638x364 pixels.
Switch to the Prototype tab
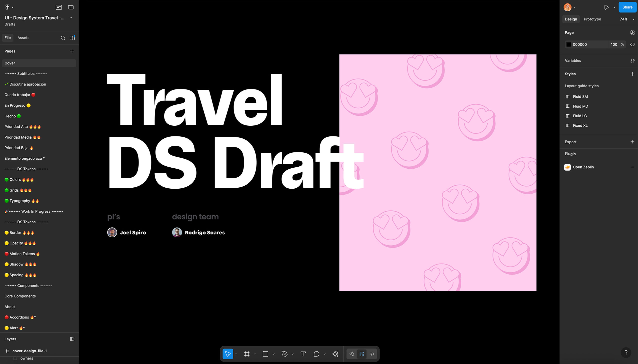click(592, 19)
